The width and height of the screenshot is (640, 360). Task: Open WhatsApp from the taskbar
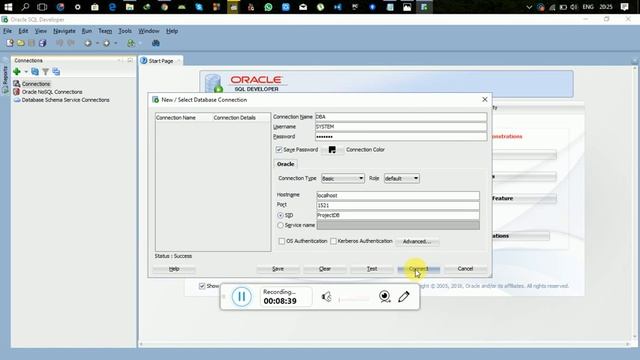(x=268, y=7)
